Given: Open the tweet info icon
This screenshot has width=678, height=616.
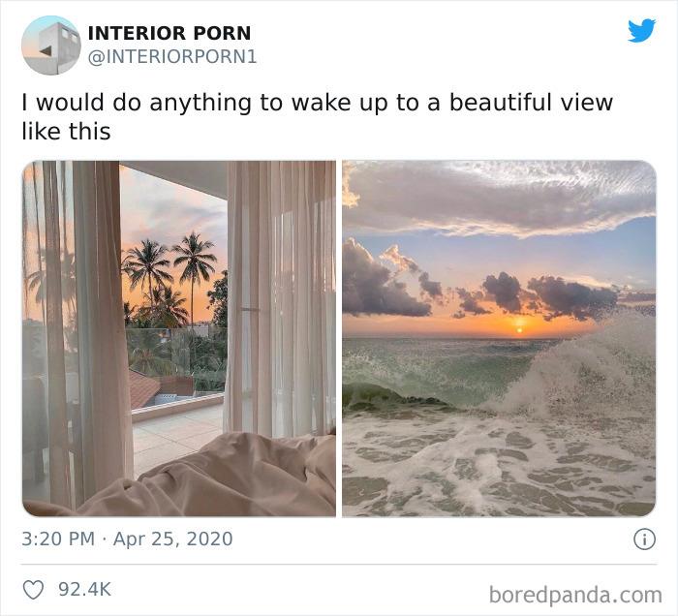Looking at the screenshot, I should click(x=644, y=539).
